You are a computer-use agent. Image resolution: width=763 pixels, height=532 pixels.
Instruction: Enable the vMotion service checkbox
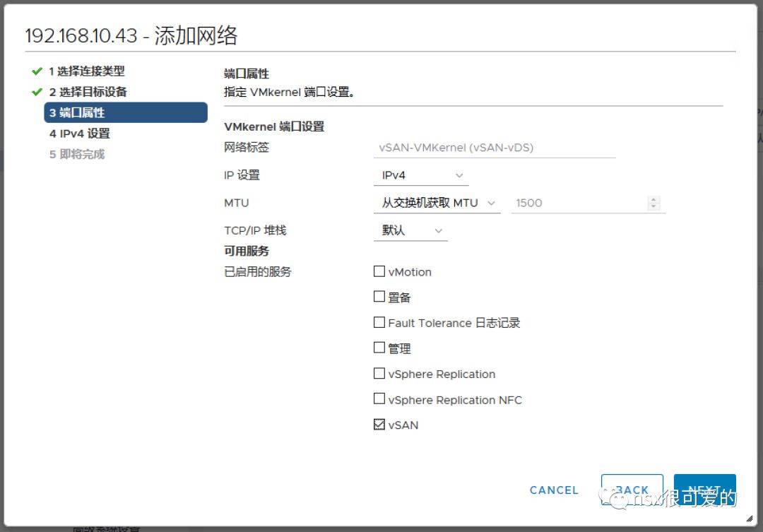[379, 272]
